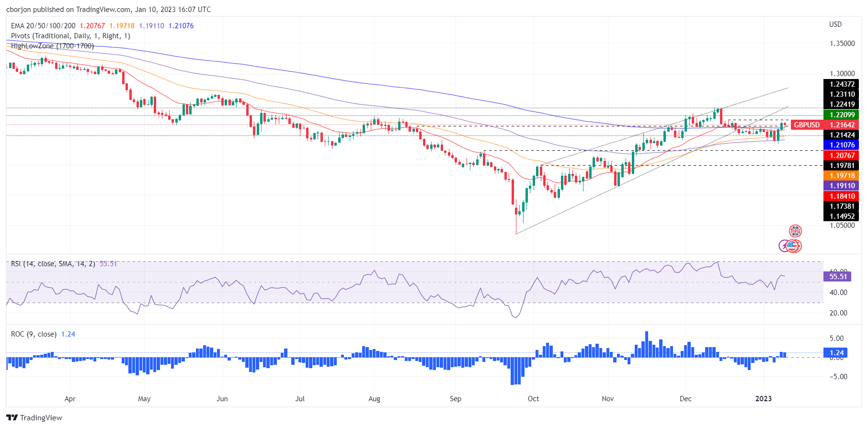Click the 1.24372 pivot price label
Image resolution: width=868 pixels, height=428 pixels.
842,84
